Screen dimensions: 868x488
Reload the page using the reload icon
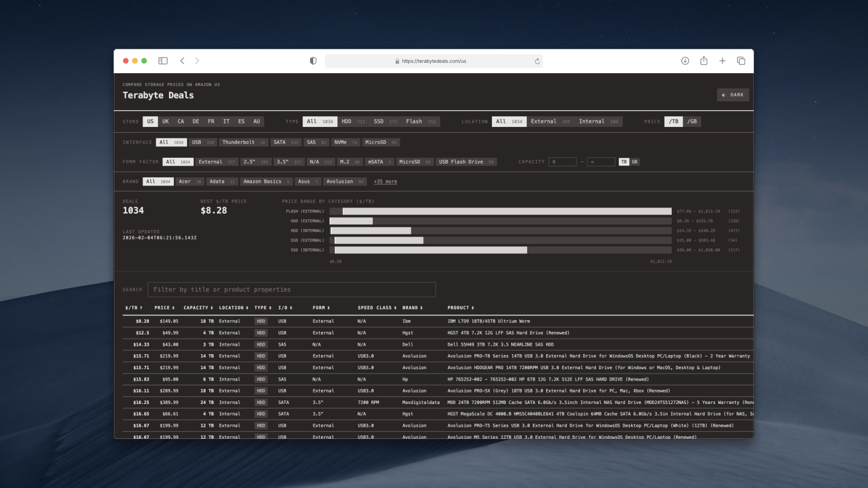tap(536, 61)
